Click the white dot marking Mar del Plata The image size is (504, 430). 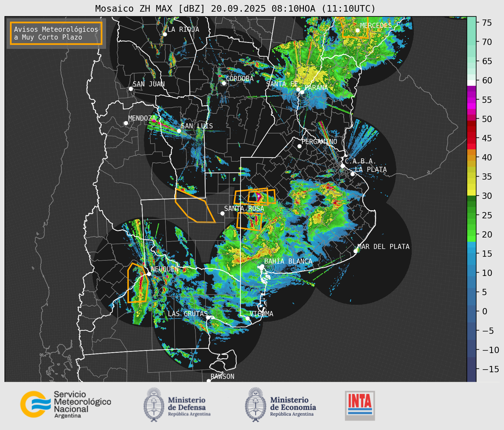[x=356, y=251]
